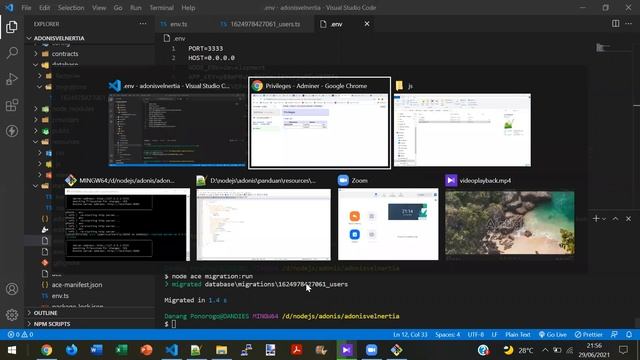This screenshot has width=640, height=360.
Task: Click LF end-of-line setting
Action: pyautogui.click(x=494, y=334)
